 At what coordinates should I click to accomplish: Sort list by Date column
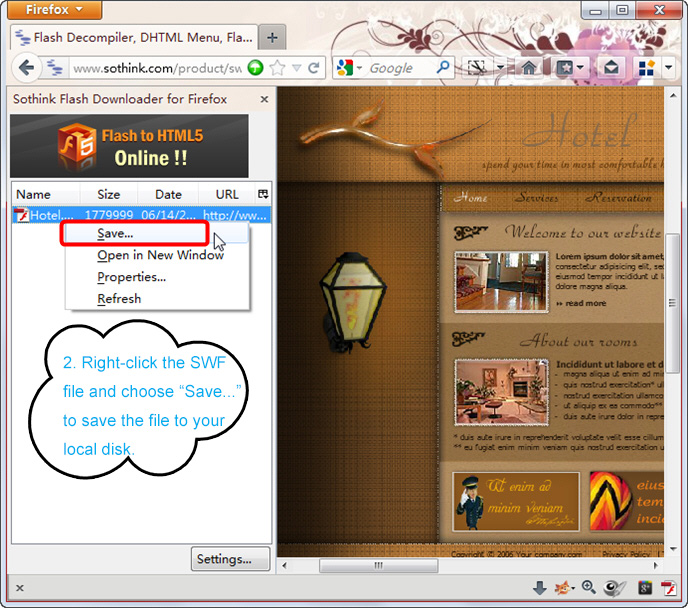pos(168,194)
